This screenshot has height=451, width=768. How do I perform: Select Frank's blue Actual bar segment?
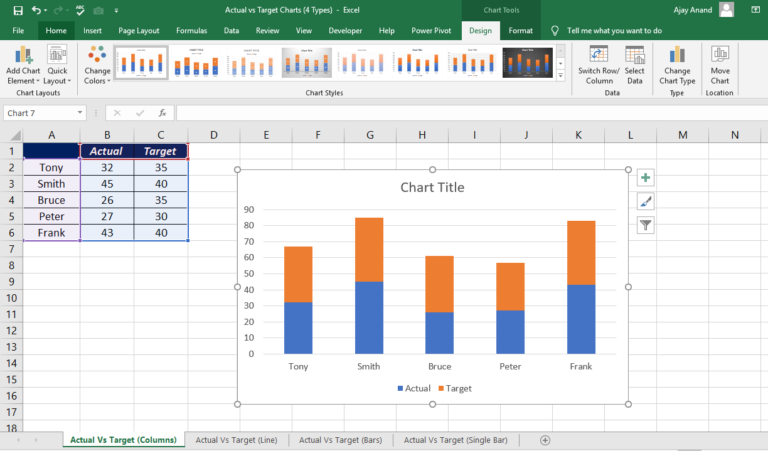pyautogui.click(x=581, y=319)
